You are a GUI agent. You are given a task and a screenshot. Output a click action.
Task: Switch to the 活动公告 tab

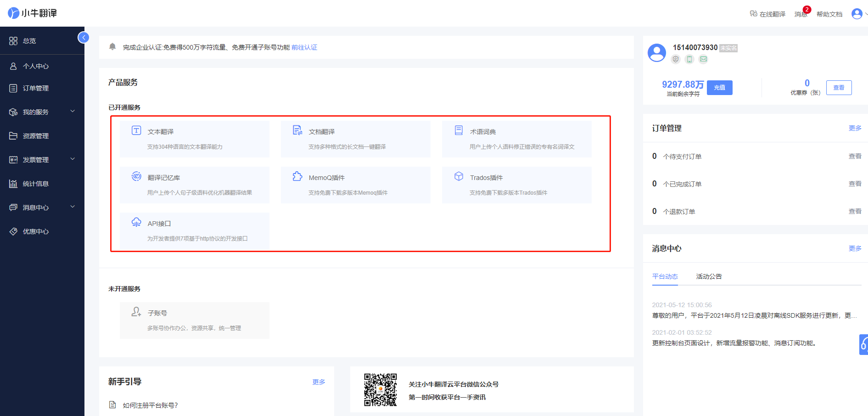coord(709,276)
